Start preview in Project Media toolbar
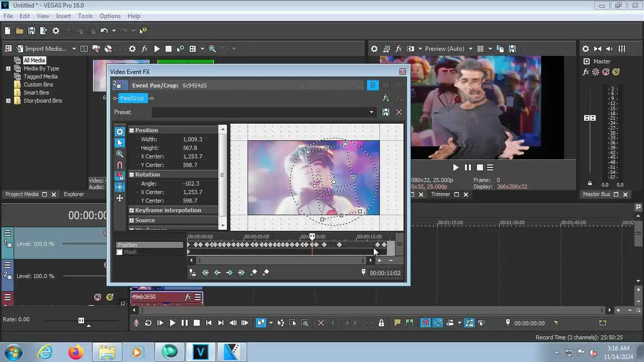Screen dimensions: 644x362 (x=157, y=49)
